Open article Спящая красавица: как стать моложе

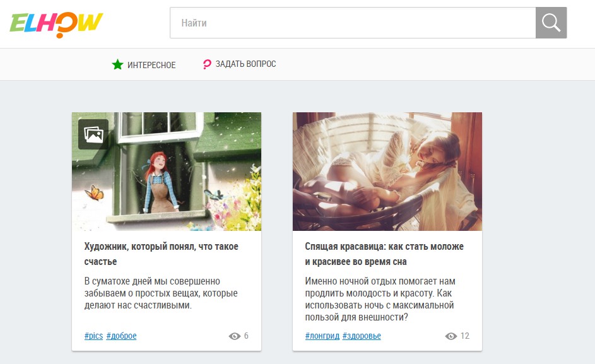click(384, 254)
